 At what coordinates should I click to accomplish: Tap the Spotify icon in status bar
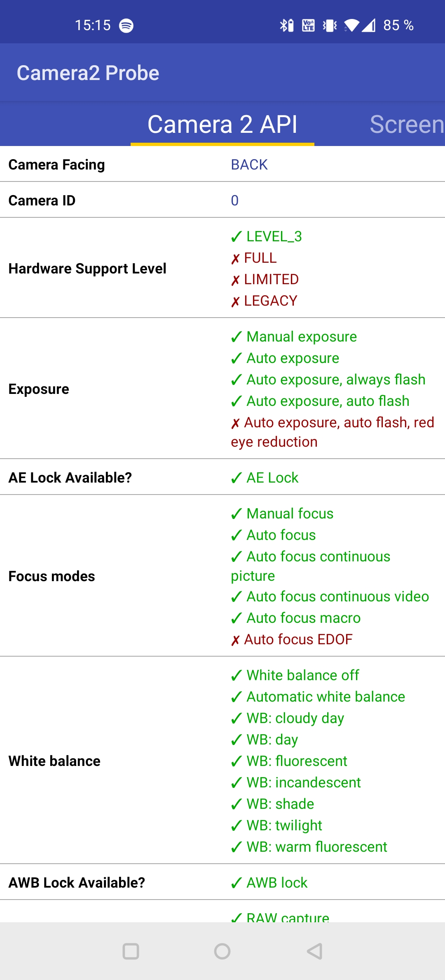126,26
